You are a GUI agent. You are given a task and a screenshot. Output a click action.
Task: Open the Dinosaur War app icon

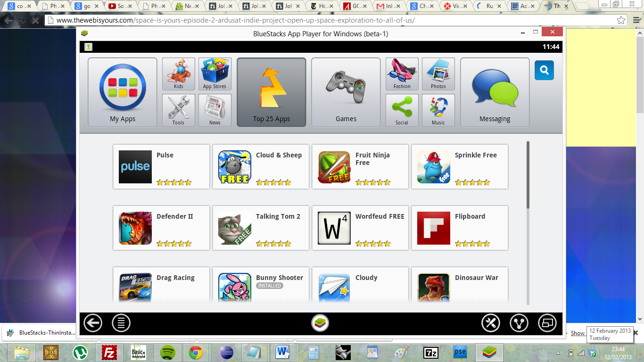(x=434, y=288)
